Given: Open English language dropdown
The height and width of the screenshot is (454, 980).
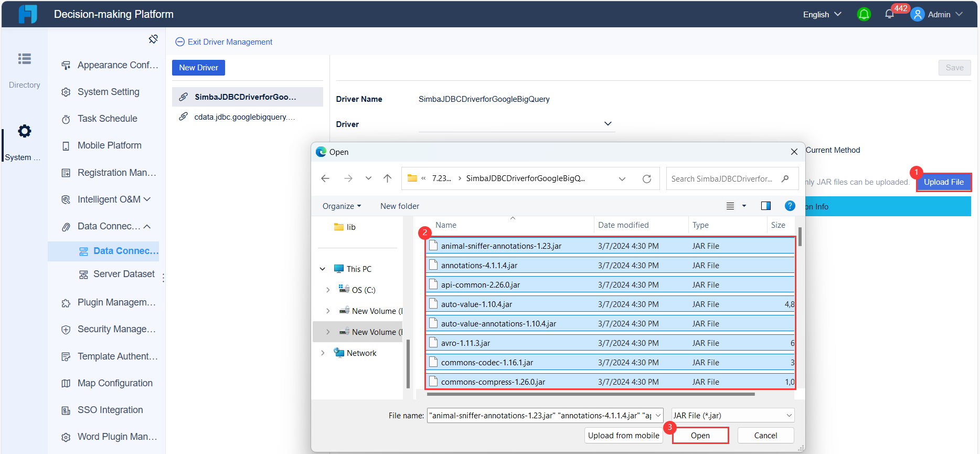Looking at the screenshot, I should tap(822, 14).
